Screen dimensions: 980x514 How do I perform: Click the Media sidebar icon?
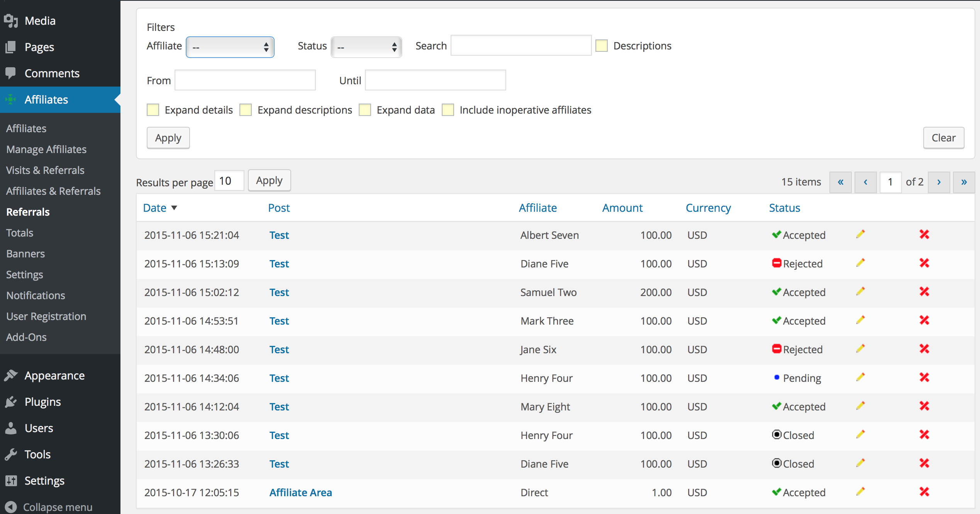[x=11, y=21]
